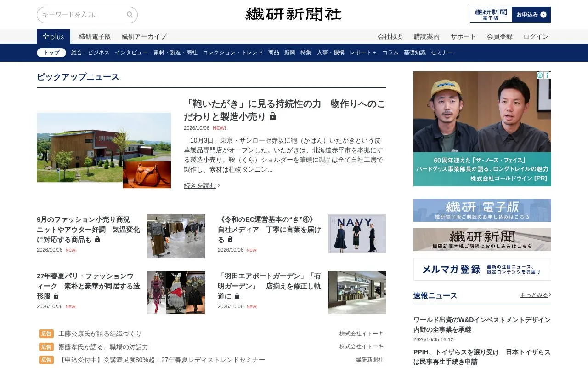Click the North Face ad banner
This screenshot has height=368, width=588.
point(482,129)
